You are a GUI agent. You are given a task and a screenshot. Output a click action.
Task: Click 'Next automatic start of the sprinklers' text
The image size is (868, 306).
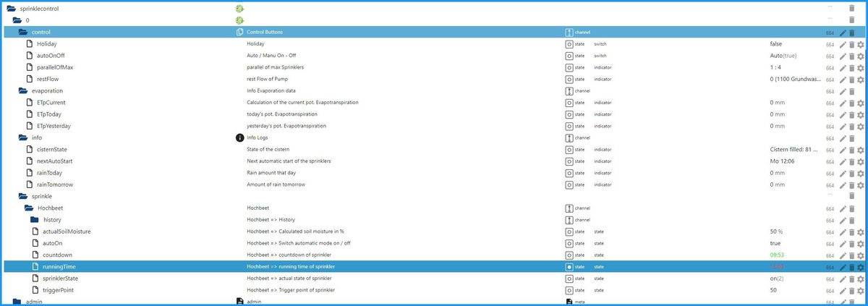pos(289,161)
